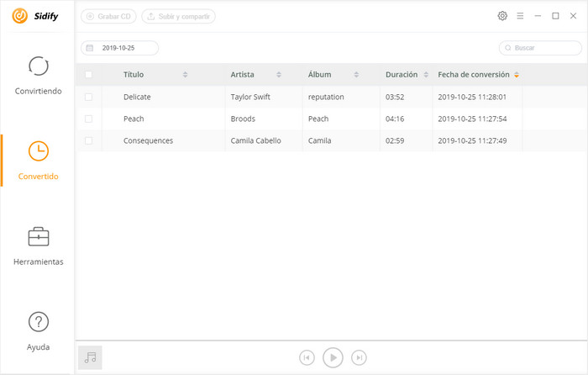Click the calendar icon in date filter
Image resolution: width=588 pixels, height=375 pixels.
coord(90,48)
